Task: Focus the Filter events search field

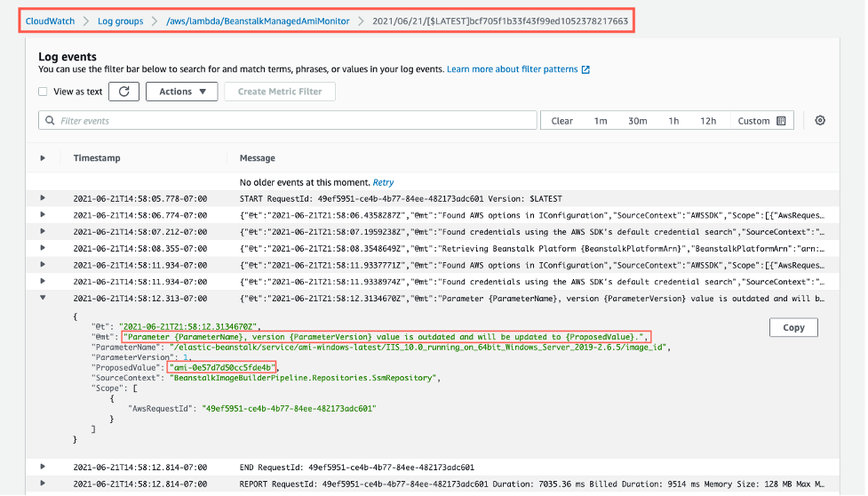Action: tap(288, 120)
